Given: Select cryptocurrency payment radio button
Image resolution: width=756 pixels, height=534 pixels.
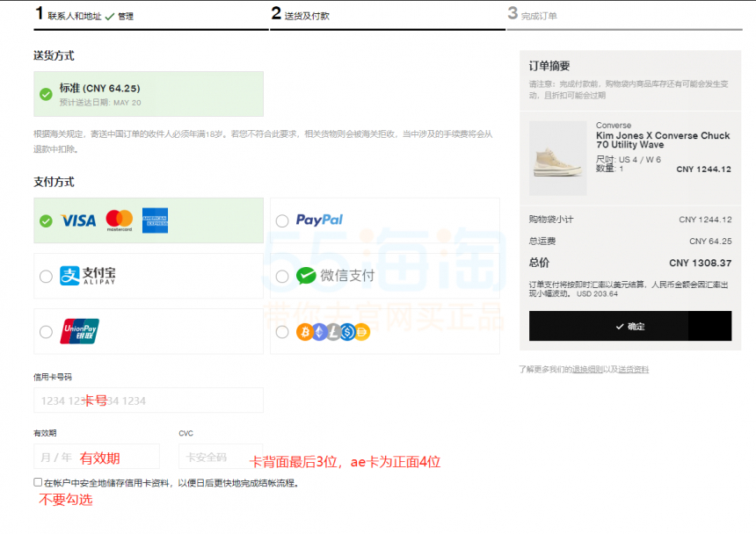Looking at the screenshot, I should pyautogui.click(x=282, y=332).
